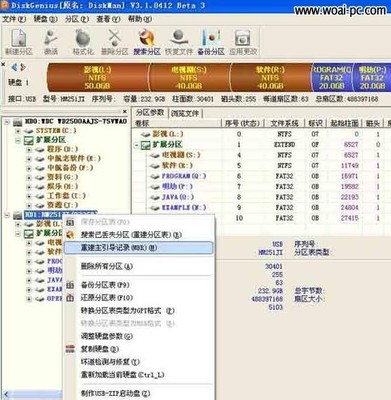The image size is (391, 400).
Task: Click the 应用更改 (apply changes) toolbar icon
Action: [x=243, y=42]
